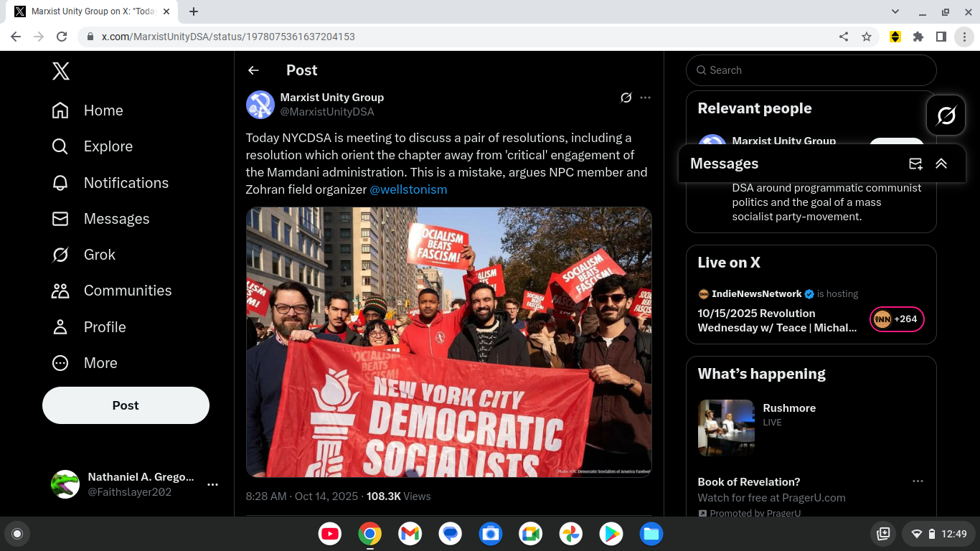The width and height of the screenshot is (980, 551).
Task: Launch YouTube from the shelf
Action: click(330, 534)
